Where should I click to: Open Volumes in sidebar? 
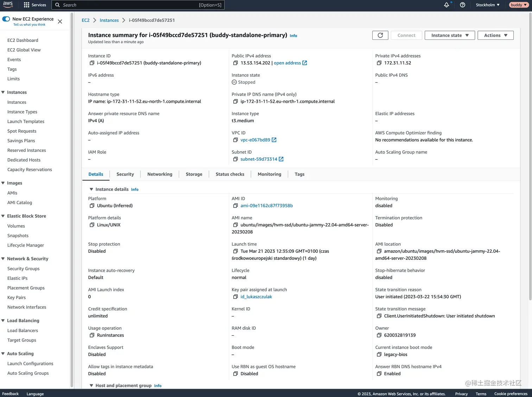16,226
